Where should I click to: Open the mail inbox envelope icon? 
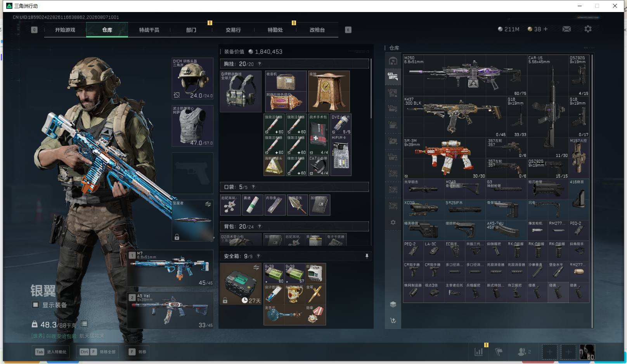(x=566, y=29)
